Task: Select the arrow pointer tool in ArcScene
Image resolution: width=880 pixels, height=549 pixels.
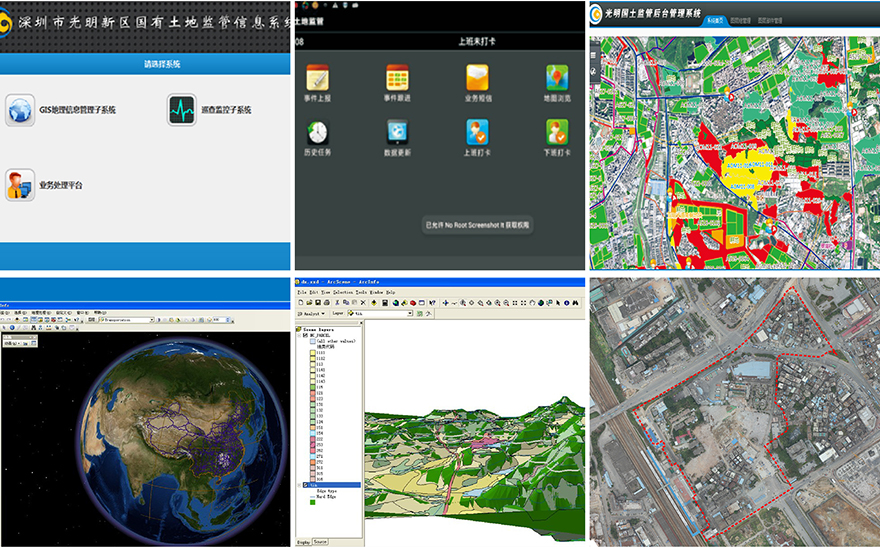Action: pos(558,303)
